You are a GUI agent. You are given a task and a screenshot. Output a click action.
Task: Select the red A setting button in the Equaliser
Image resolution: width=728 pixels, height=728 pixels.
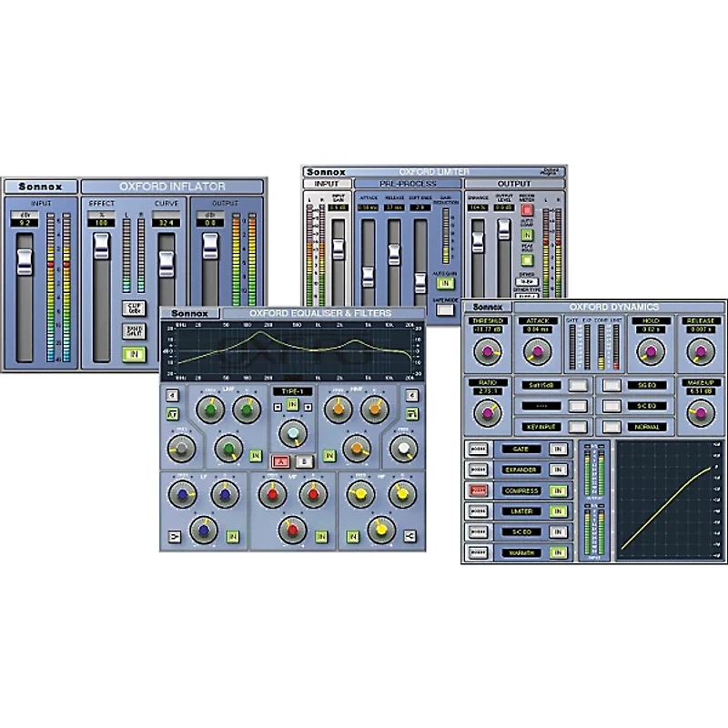281,460
